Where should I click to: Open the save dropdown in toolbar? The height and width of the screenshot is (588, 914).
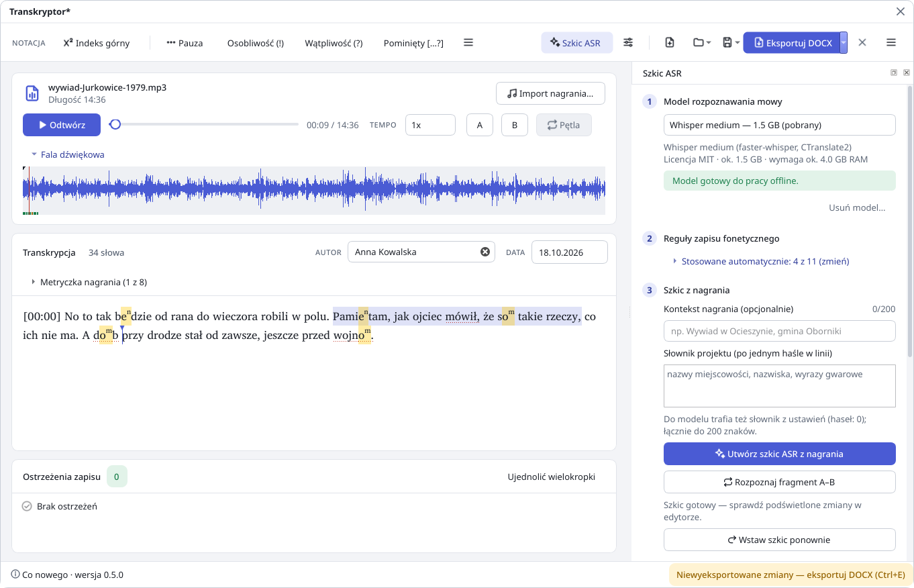731,42
